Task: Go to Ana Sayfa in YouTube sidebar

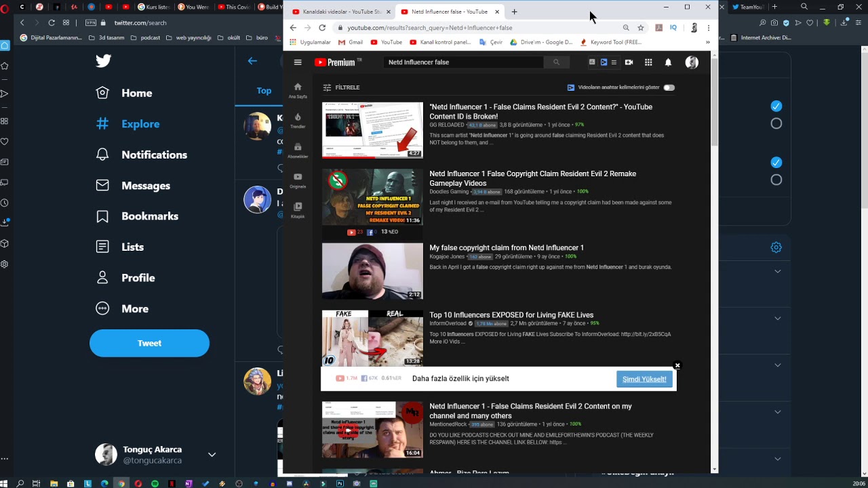Action: pyautogui.click(x=298, y=90)
